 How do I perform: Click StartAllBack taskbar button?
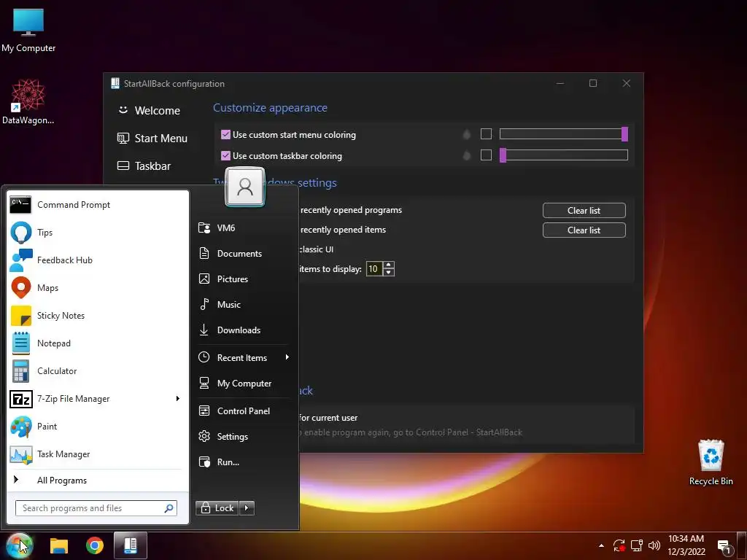click(131, 545)
